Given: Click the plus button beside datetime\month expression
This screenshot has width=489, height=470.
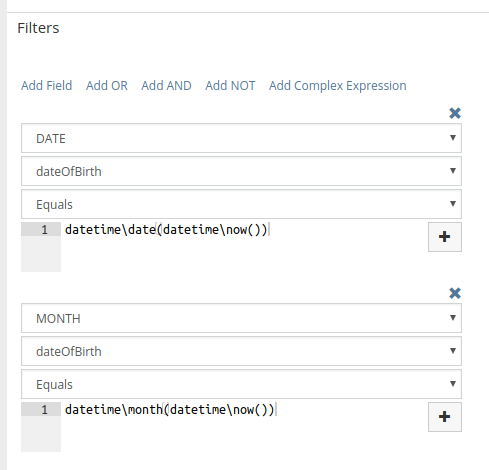Looking at the screenshot, I should 445,417.
